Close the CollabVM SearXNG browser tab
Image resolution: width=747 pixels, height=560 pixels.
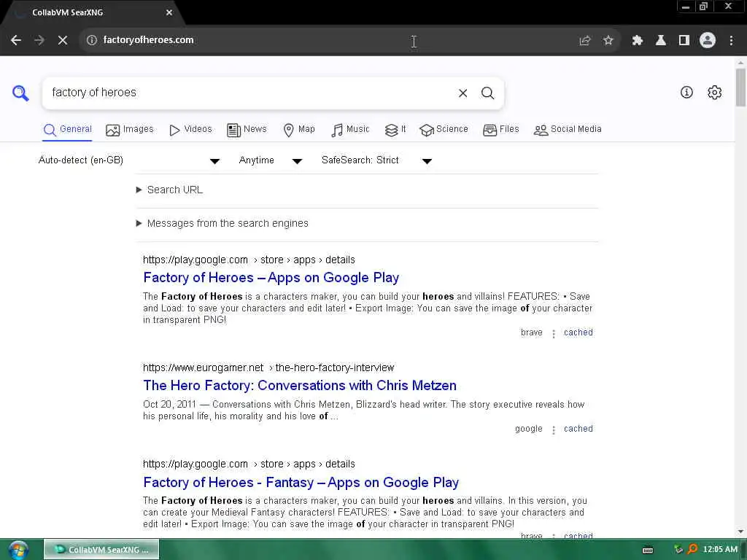[169, 12]
